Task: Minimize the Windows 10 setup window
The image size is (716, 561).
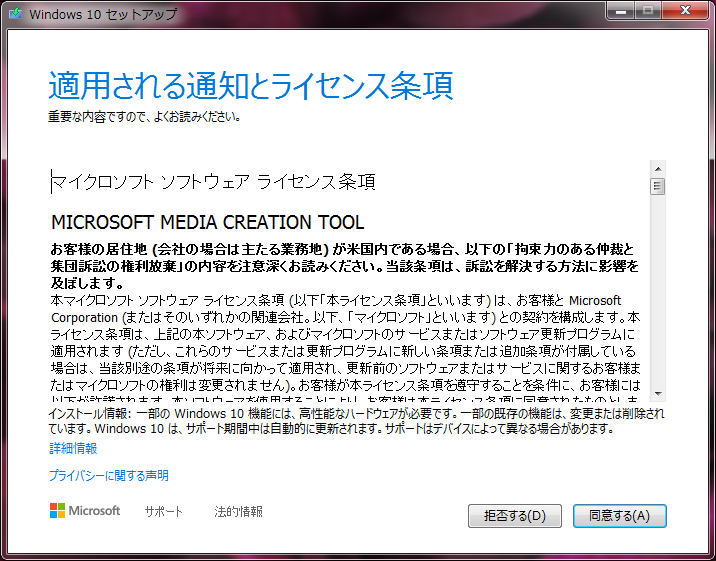Action: 621,11
